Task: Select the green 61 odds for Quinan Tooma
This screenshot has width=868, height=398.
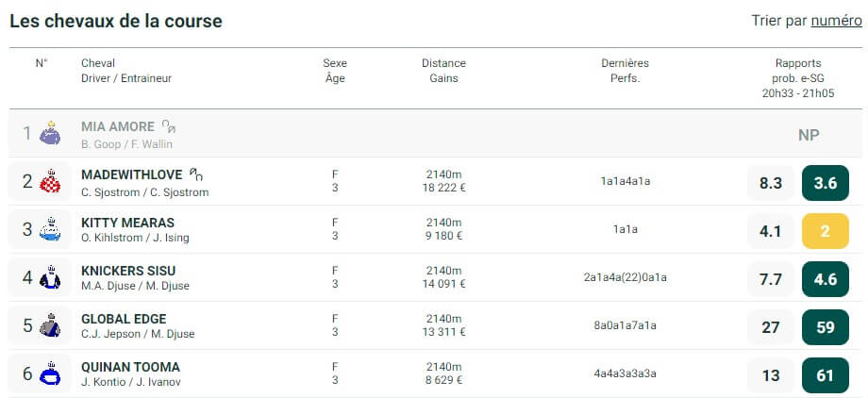Action: (x=825, y=375)
